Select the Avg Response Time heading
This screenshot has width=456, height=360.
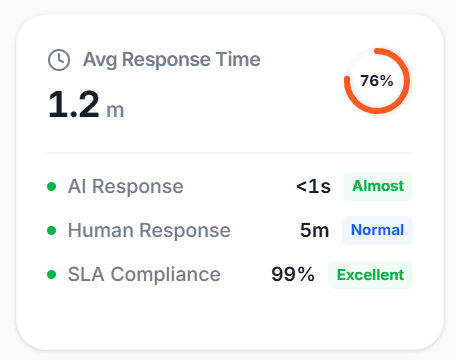172,60
